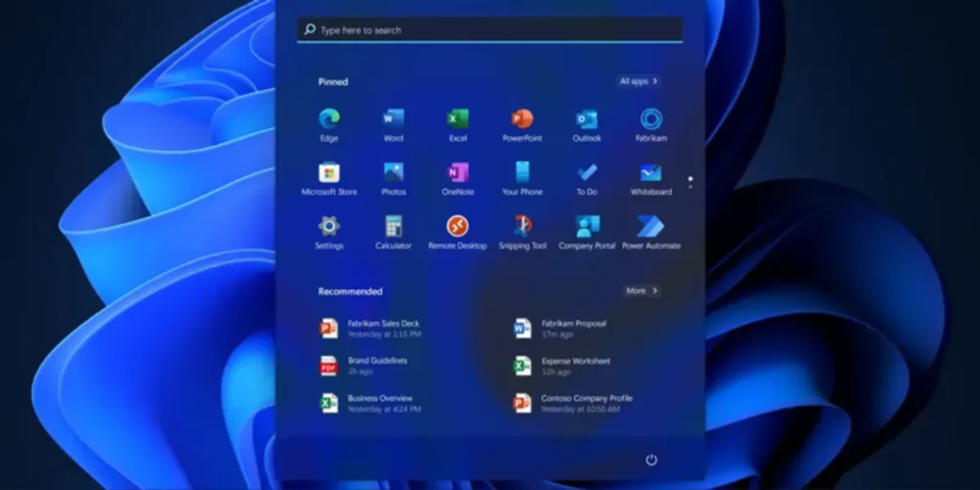Click the power button icon
This screenshot has width=980, height=490.
click(651, 460)
